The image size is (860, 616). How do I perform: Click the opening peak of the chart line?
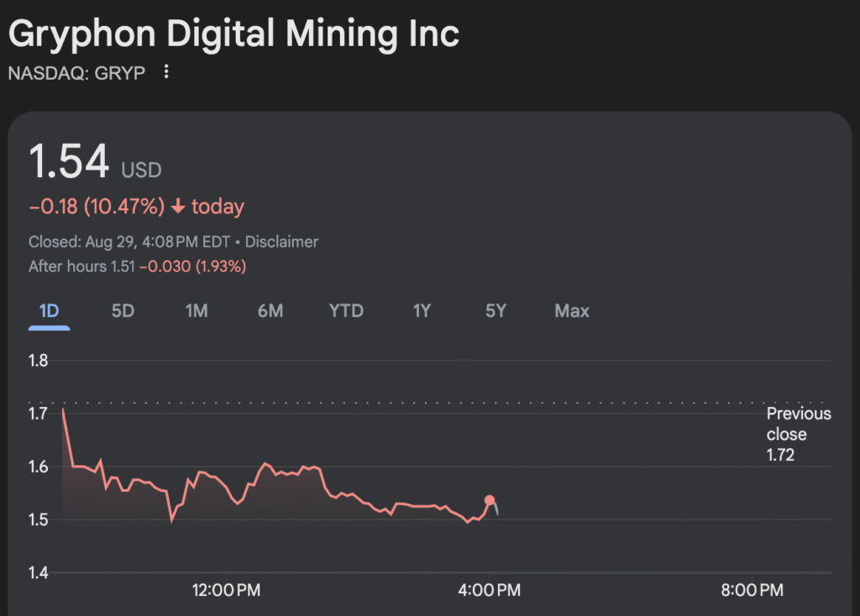coord(63,410)
